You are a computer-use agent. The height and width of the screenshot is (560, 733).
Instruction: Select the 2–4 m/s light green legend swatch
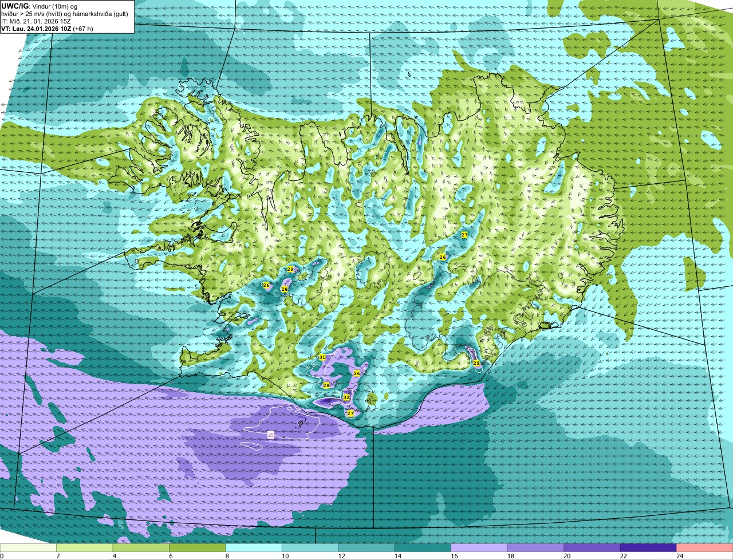(85, 547)
